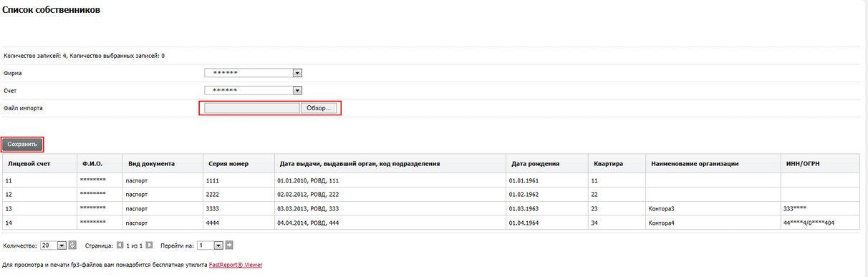868x277 pixels.
Task: Open the Счет dropdown
Action: coord(254,90)
